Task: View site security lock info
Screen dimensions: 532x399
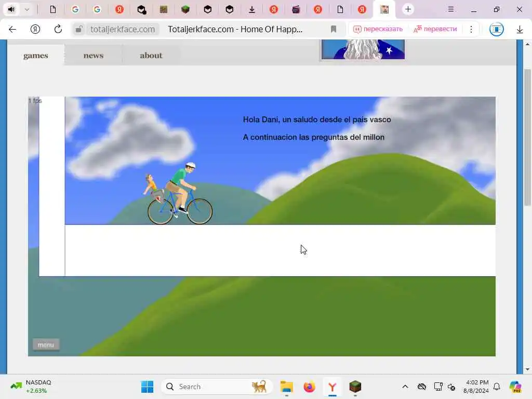Action: [x=79, y=29]
